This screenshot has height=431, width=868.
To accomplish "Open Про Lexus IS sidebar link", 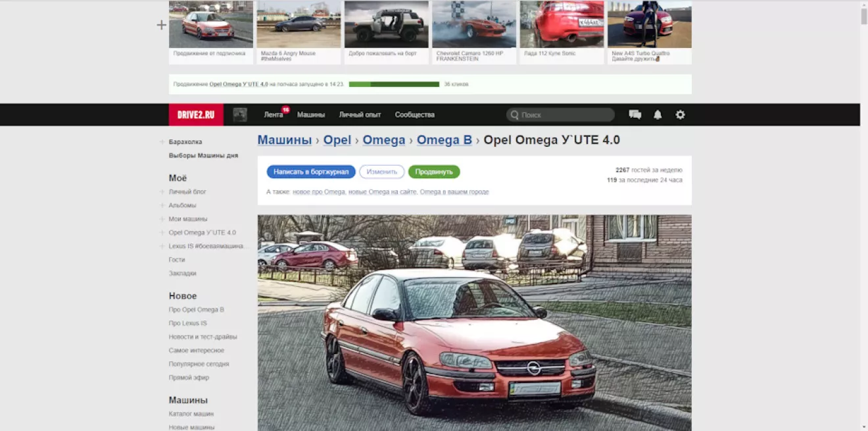I will [187, 324].
